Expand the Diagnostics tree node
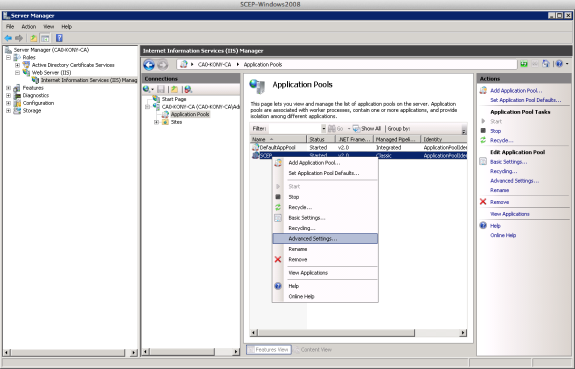The height and width of the screenshot is (369, 575). coord(8,95)
